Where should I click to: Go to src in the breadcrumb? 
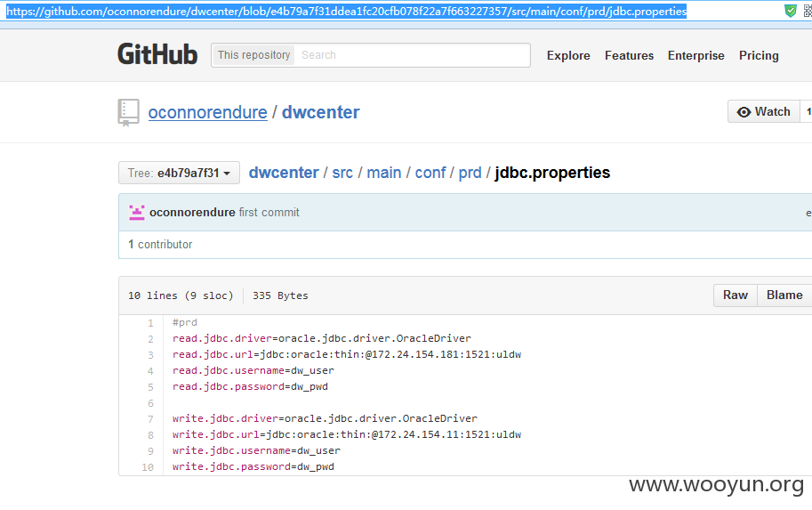[x=342, y=173]
